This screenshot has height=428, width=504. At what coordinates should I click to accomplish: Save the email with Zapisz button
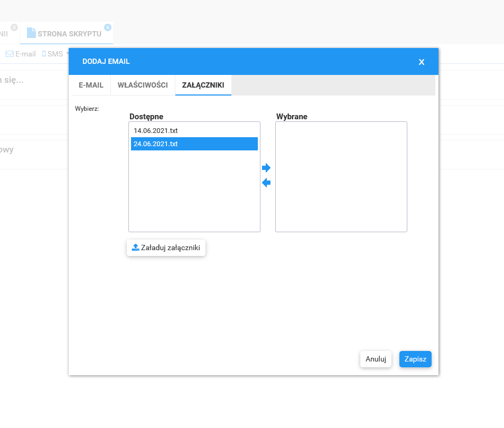tap(415, 359)
